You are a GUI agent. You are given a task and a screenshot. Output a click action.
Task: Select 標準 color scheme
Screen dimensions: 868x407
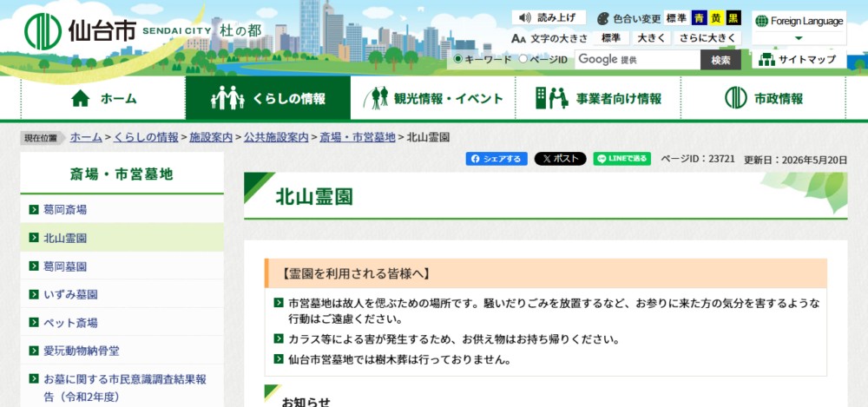click(x=676, y=18)
